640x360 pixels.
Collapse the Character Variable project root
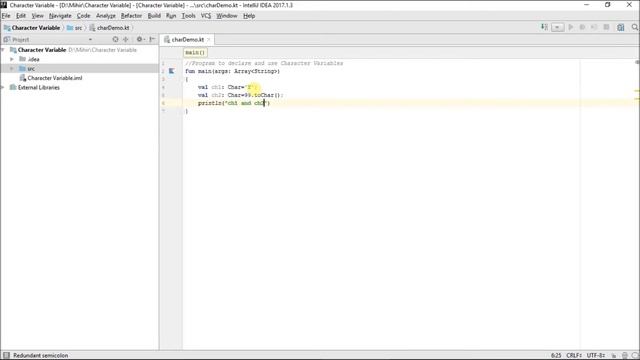[x=3, y=50]
